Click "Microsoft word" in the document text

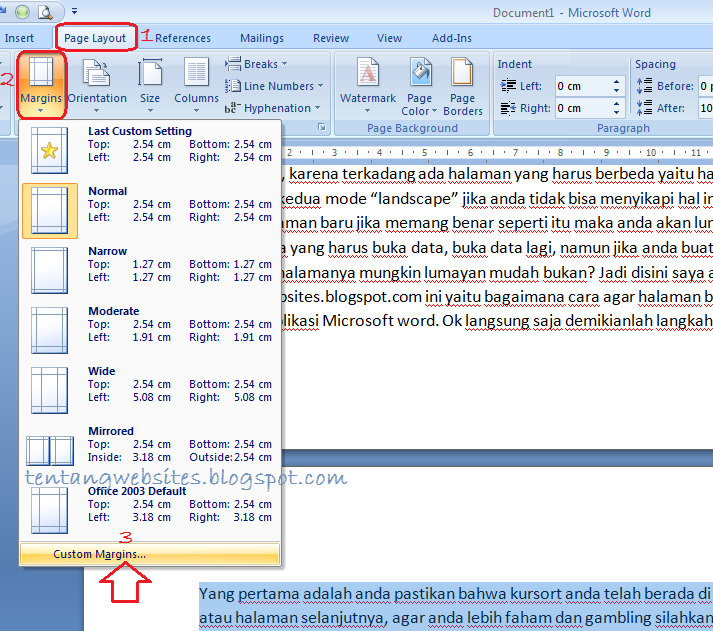point(381,321)
